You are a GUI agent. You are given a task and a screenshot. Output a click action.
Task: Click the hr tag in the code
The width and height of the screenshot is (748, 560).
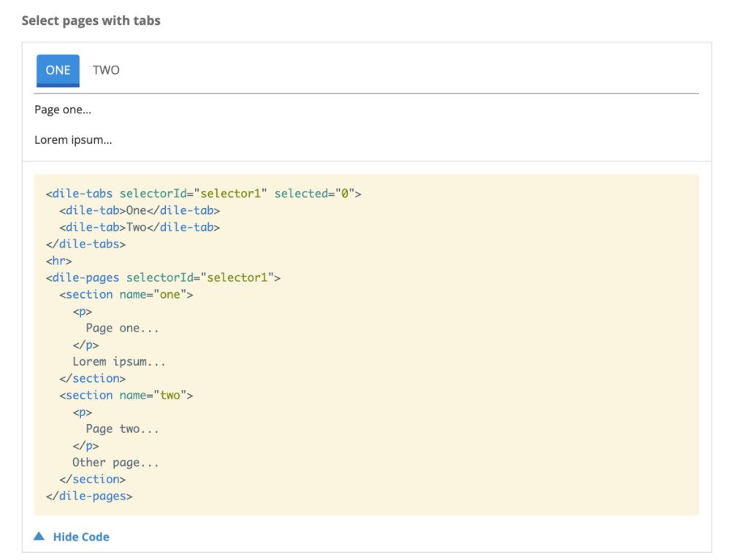coord(59,261)
